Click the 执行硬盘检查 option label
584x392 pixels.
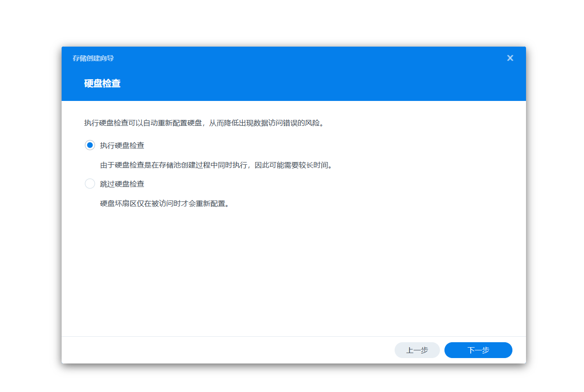pos(122,145)
